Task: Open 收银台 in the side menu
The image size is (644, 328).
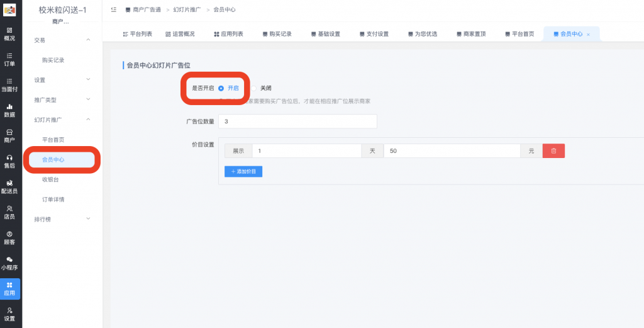Action: coord(50,179)
